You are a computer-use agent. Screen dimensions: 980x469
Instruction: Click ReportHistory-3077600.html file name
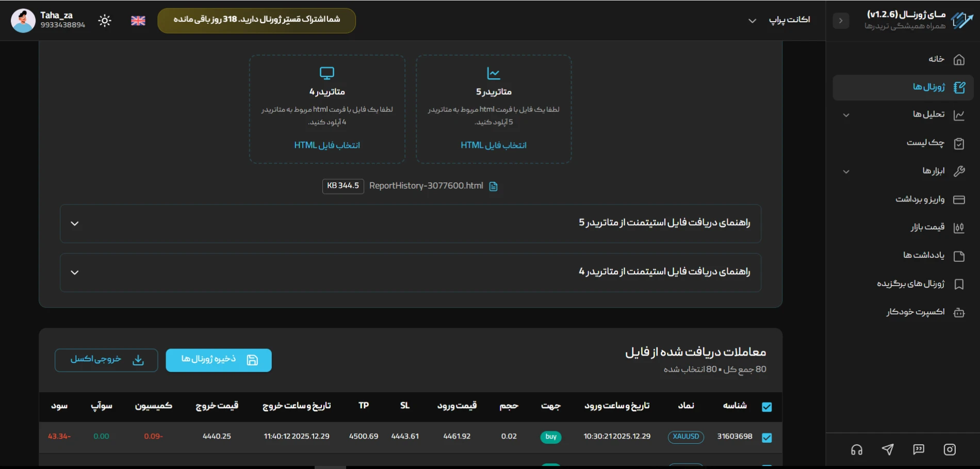click(x=426, y=186)
